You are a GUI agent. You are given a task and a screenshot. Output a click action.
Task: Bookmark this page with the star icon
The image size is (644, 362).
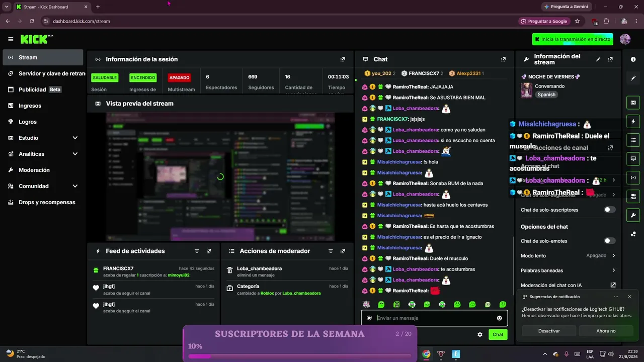click(577, 21)
